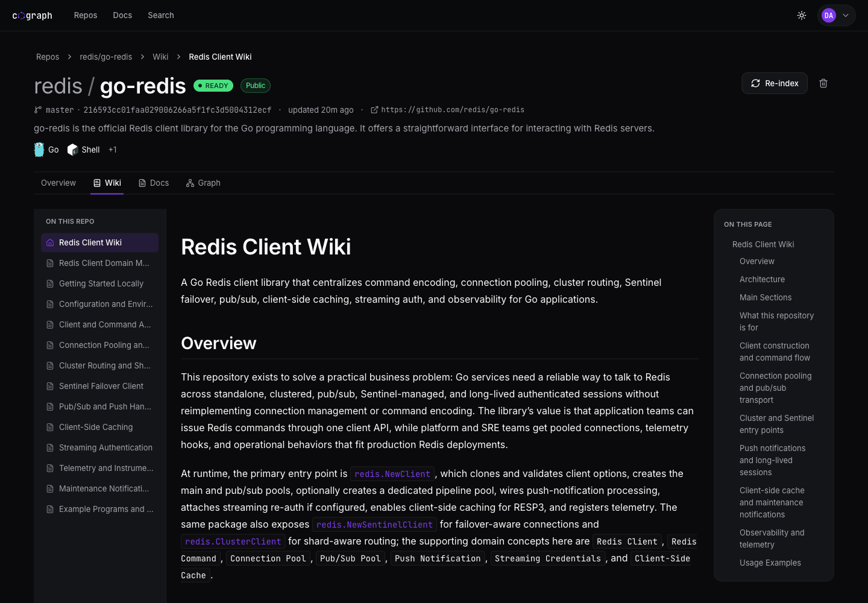Go to Repos breadcrumb
The width and height of the screenshot is (868, 603).
click(x=48, y=57)
